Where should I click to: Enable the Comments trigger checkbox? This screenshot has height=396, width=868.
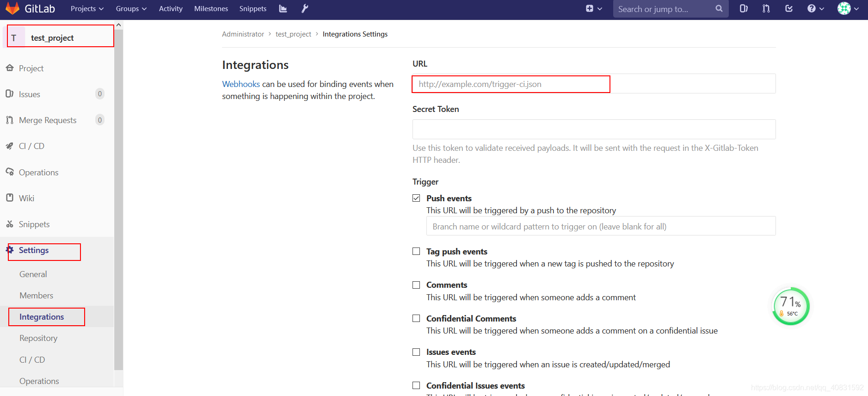pyautogui.click(x=416, y=285)
